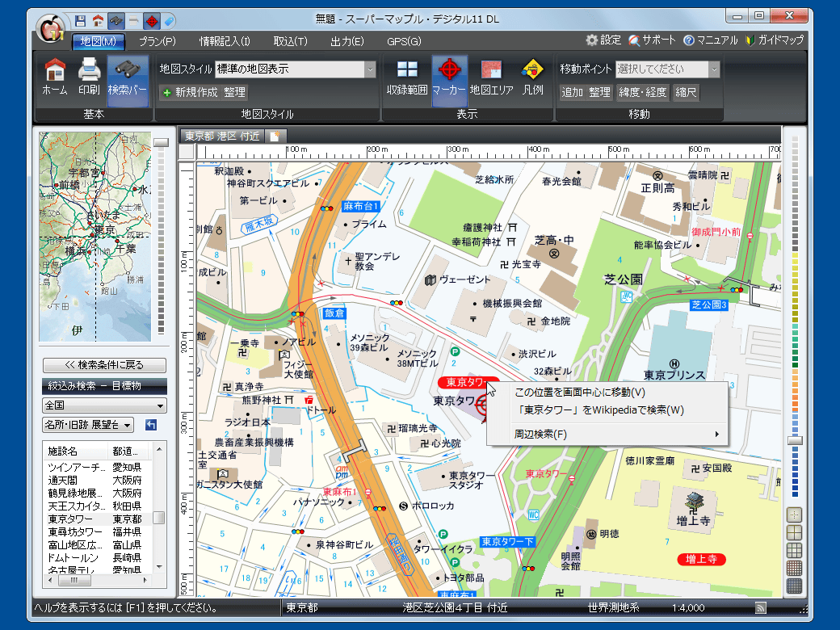Open the GPS(G) ribbon tab
Image resolution: width=840 pixels, height=630 pixels.
point(404,41)
